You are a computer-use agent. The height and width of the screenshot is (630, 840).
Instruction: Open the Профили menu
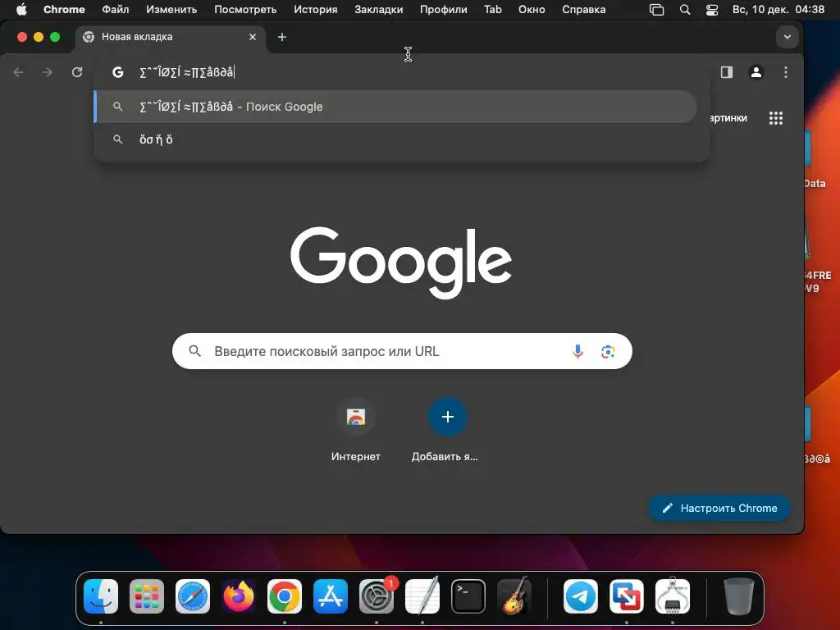point(444,9)
